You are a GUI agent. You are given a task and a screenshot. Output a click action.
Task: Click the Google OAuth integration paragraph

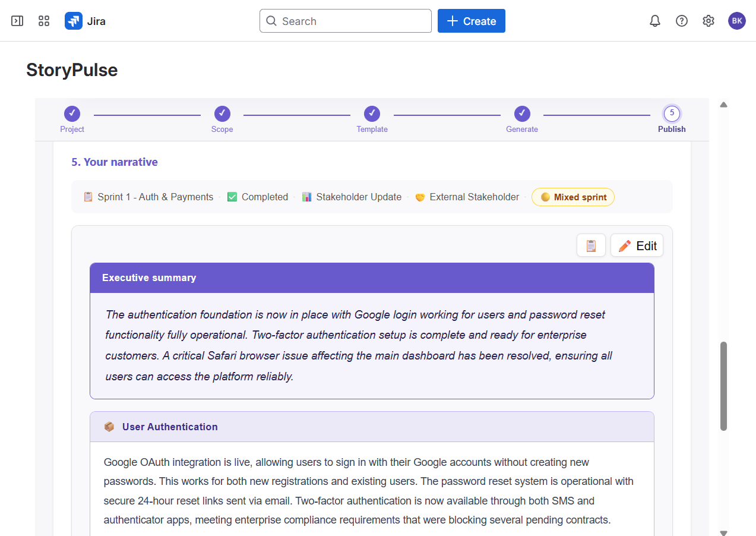[x=368, y=491]
